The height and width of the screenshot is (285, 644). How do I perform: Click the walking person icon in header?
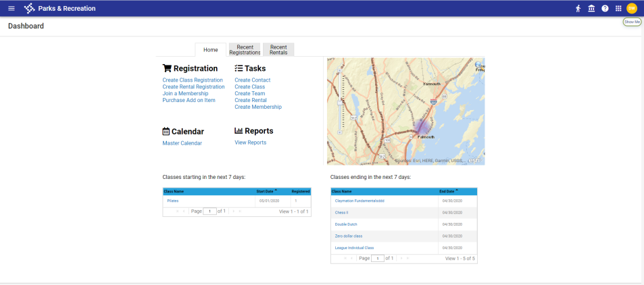tap(578, 8)
